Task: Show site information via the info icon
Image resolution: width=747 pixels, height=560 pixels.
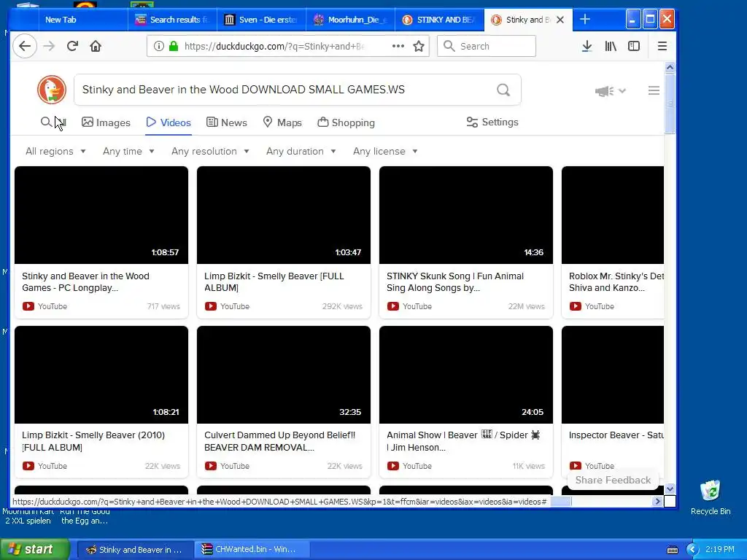Action: coord(158,46)
